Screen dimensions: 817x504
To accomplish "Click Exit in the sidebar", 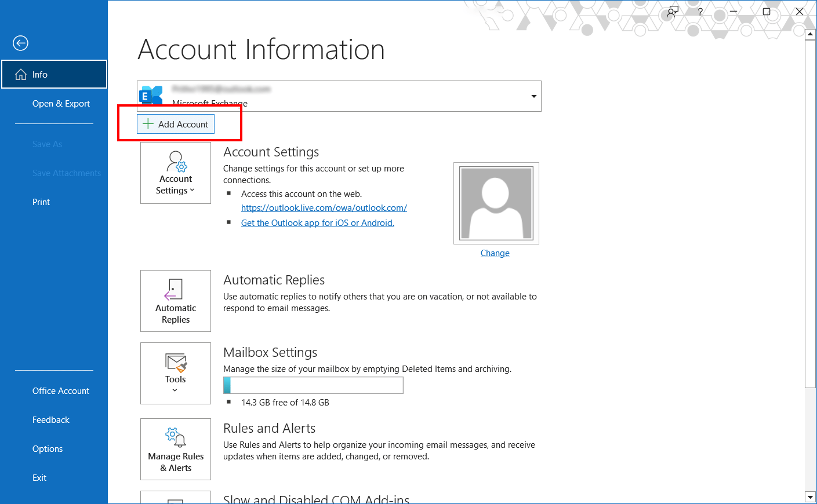I will click(x=39, y=478).
